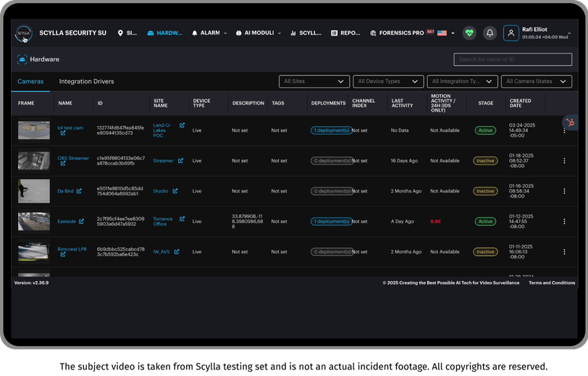Click the Eastside camera name link

tap(67, 222)
